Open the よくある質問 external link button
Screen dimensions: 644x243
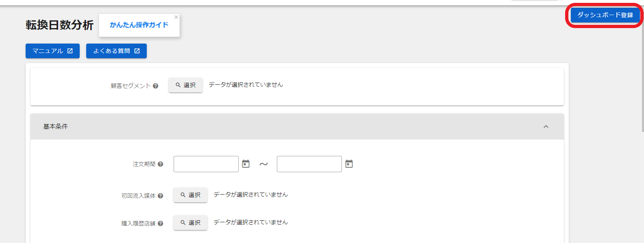[x=116, y=51]
